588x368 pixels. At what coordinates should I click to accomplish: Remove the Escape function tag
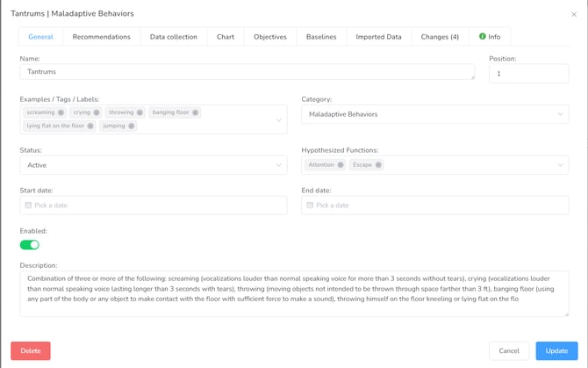(x=378, y=164)
